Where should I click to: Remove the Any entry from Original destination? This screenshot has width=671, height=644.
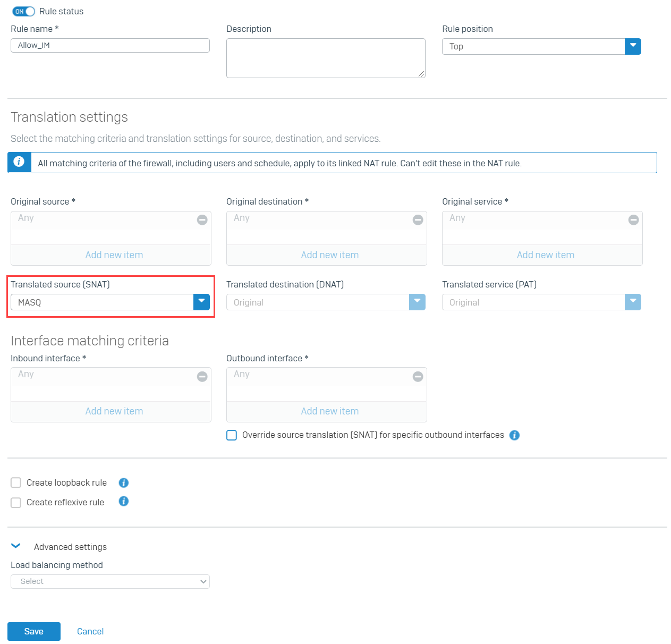[418, 219]
